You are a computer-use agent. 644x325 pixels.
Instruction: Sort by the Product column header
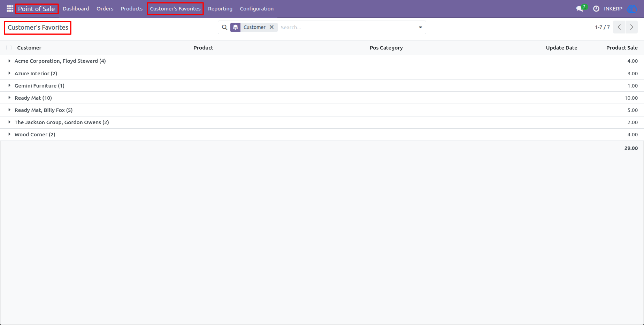203,48
